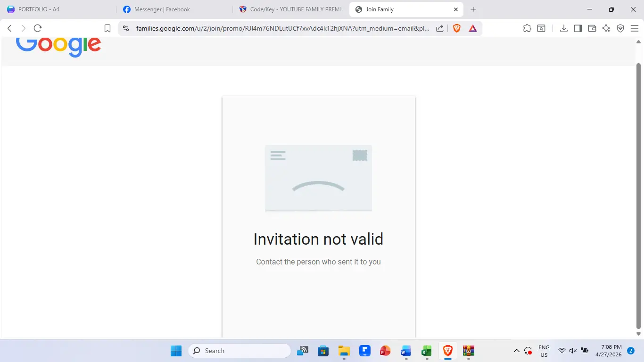Screen dimensions: 644x362
Task: Minimize the browser window
Action: tap(590, 9)
